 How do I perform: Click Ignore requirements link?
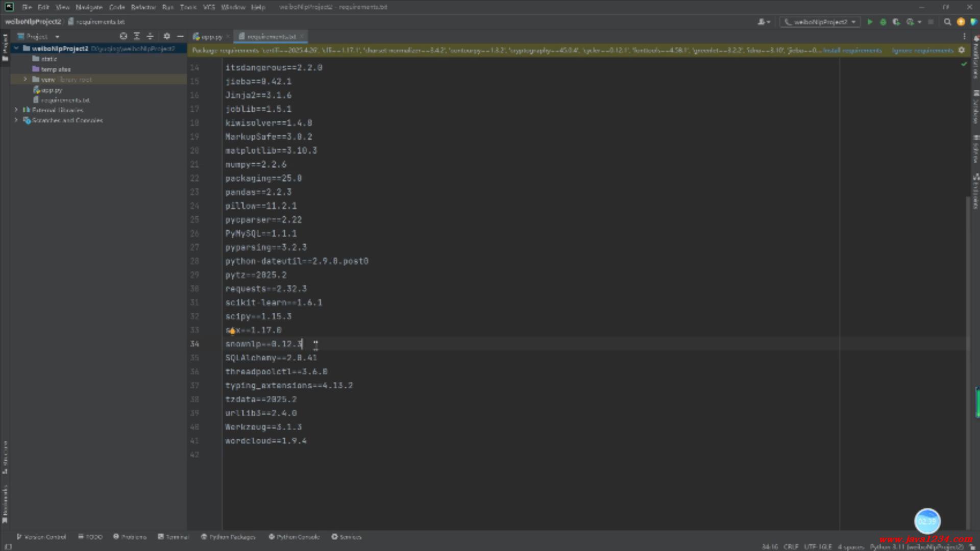tap(922, 51)
